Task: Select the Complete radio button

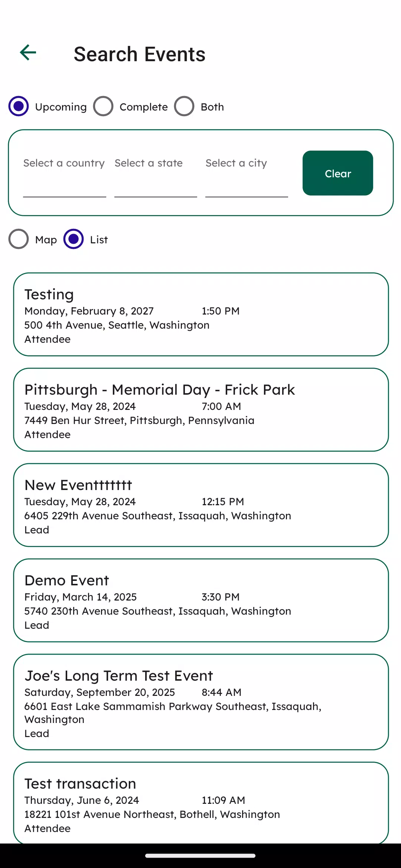Action: point(103,106)
